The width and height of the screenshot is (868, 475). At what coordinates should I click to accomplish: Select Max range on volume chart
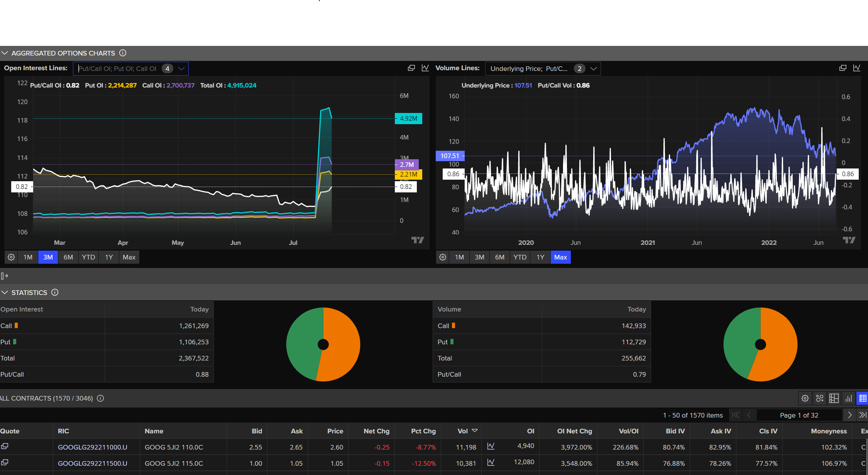click(560, 257)
